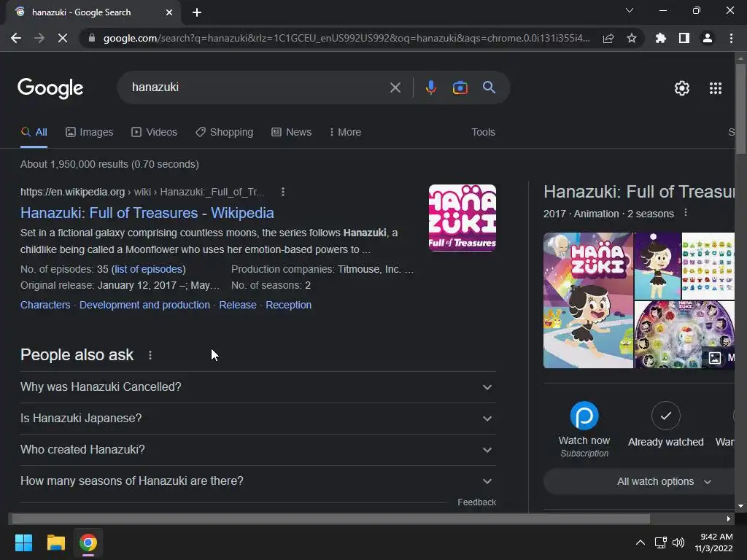The image size is (747, 560).
Task: Open search Tools
Action: coord(483,133)
